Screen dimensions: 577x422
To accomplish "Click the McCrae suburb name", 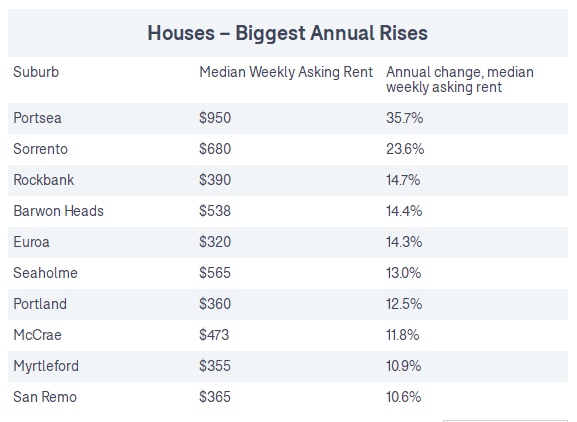I will coord(38,335).
